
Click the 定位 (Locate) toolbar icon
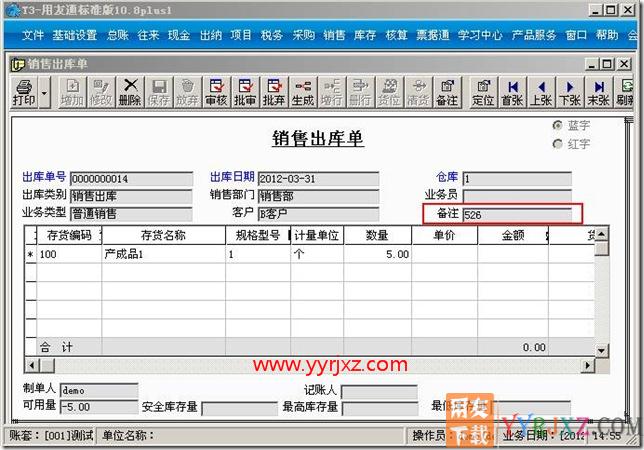(x=483, y=93)
